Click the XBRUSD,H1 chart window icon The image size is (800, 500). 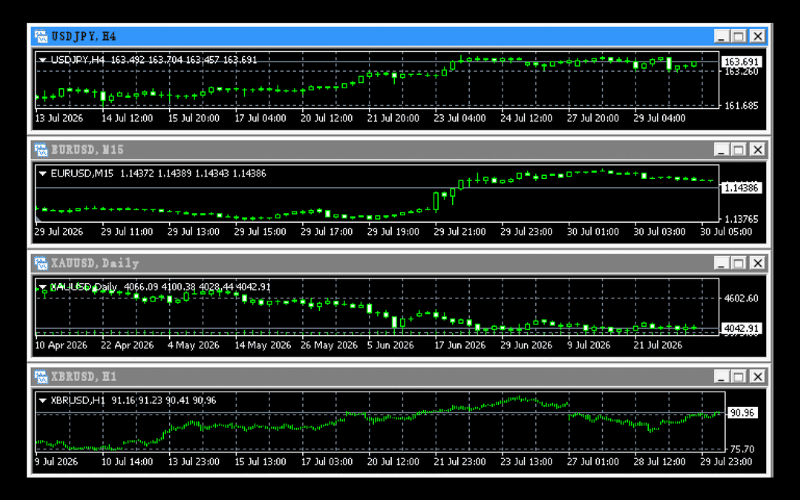41,377
